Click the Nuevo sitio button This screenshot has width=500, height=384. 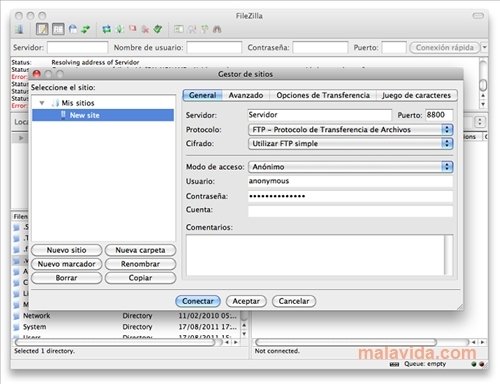pyautogui.click(x=67, y=250)
